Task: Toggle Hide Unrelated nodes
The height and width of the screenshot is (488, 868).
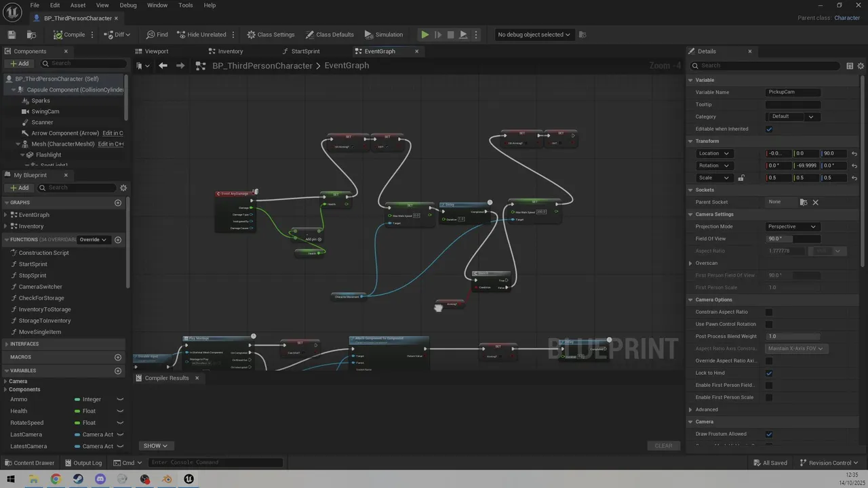Action: [x=201, y=35]
